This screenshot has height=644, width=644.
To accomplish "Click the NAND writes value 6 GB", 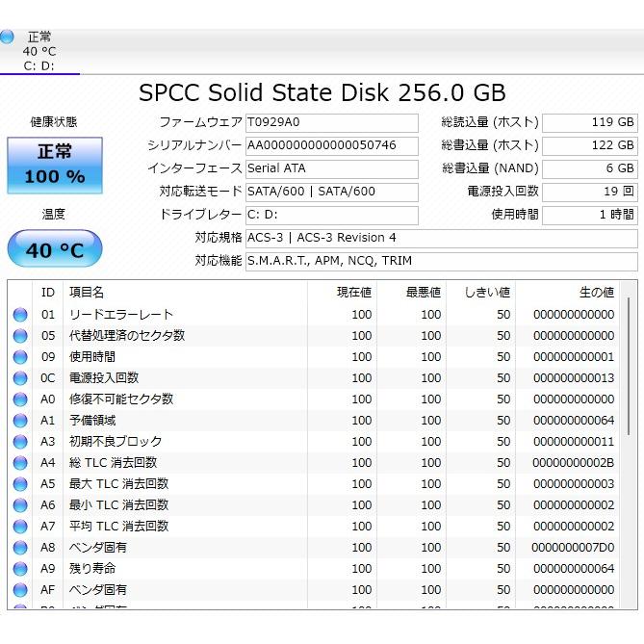I will [590, 168].
